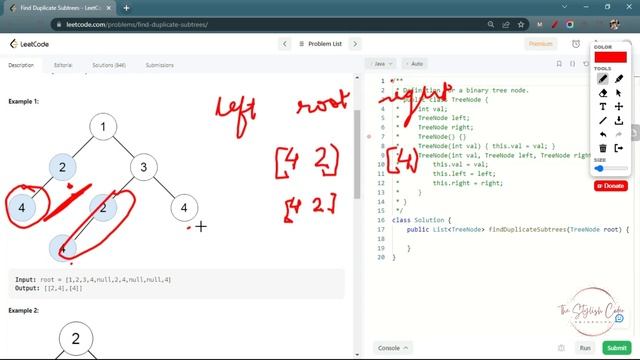Click the download save drawing icon

[619, 120]
